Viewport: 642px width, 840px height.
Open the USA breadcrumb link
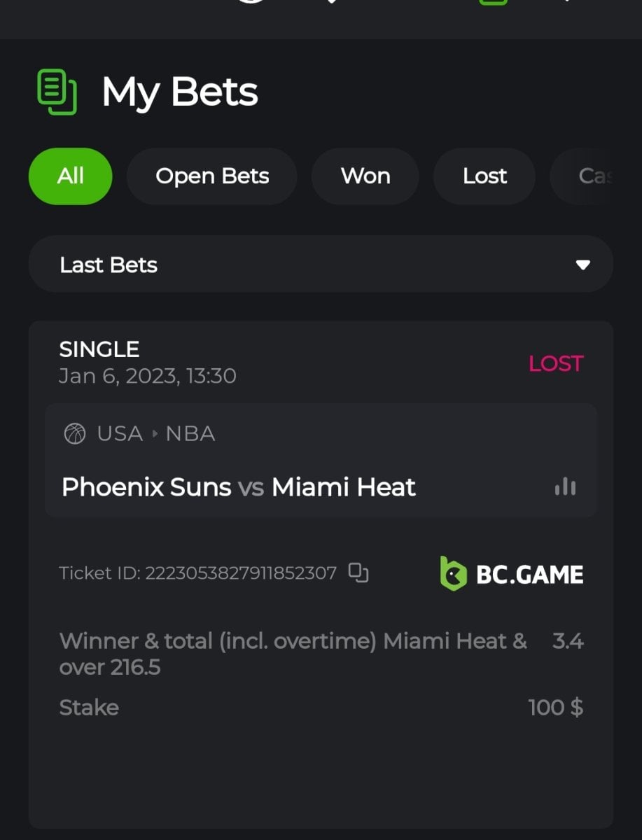click(120, 434)
